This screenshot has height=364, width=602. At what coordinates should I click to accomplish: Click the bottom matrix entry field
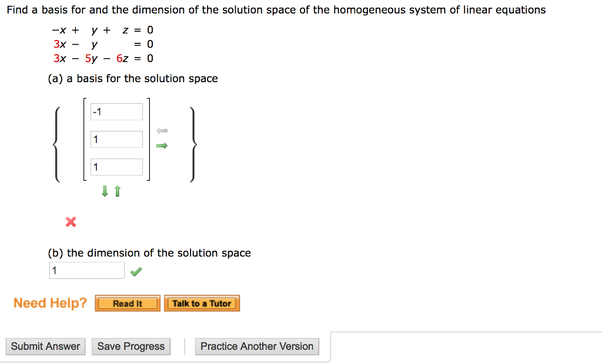click(116, 167)
